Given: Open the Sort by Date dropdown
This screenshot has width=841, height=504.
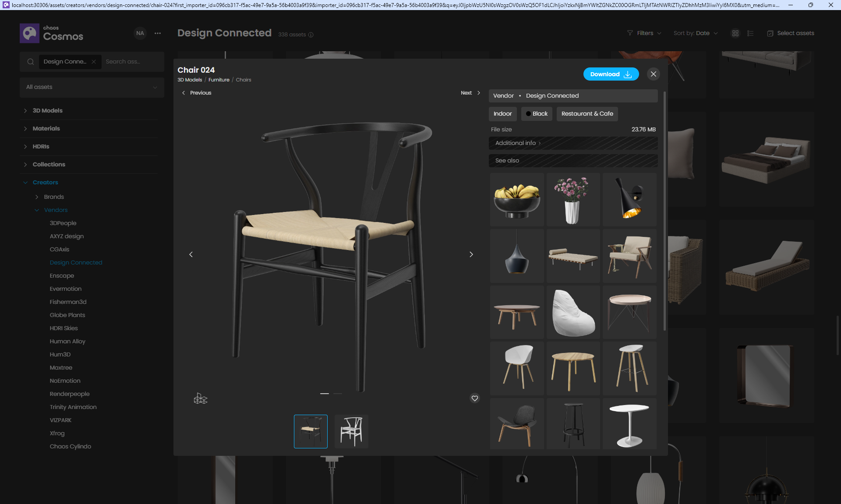Looking at the screenshot, I should (x=696, y=33).
